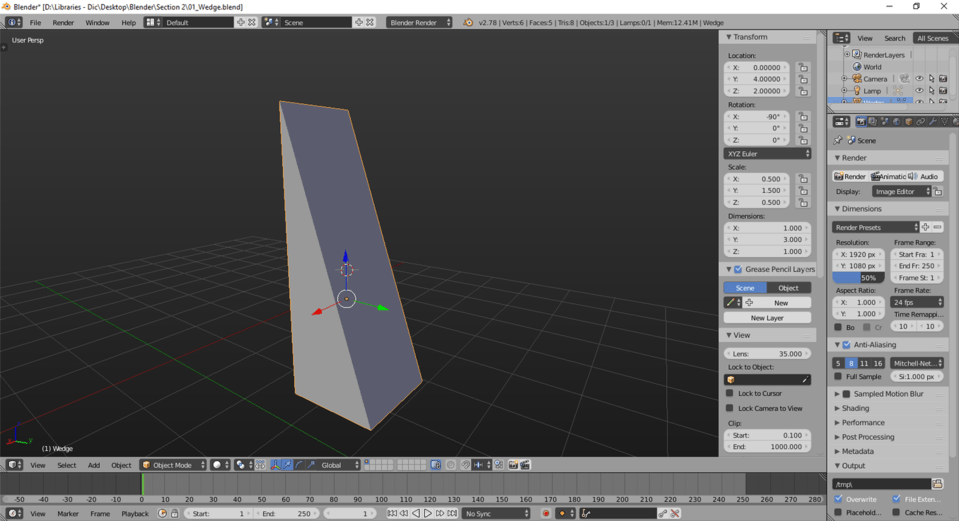The image size is (959, 521).
Task: Click the resolution percentage 50% slider
Action: click(858, 278)
